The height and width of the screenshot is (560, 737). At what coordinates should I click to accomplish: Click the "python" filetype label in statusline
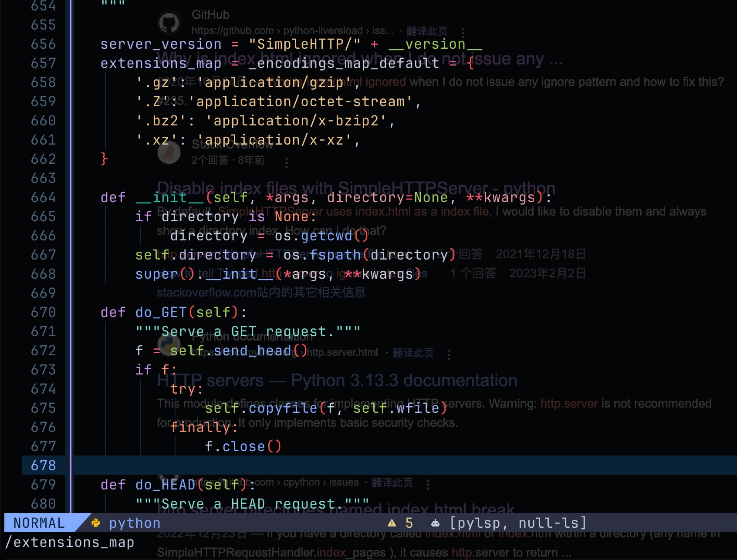135,523
